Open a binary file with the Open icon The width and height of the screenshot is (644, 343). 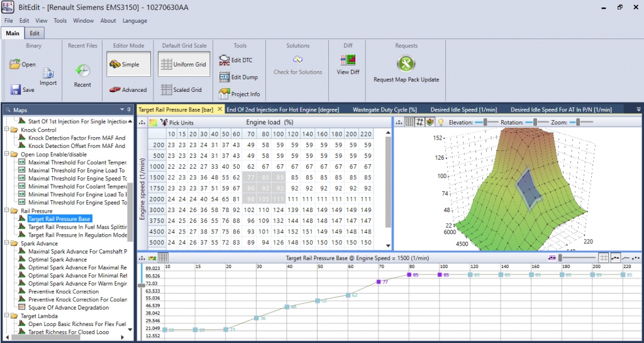15,64
